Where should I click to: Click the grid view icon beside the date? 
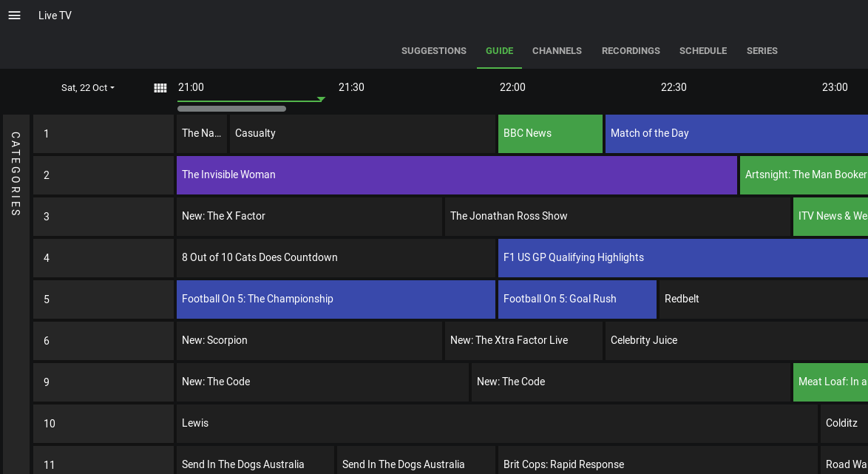point(160,87)
